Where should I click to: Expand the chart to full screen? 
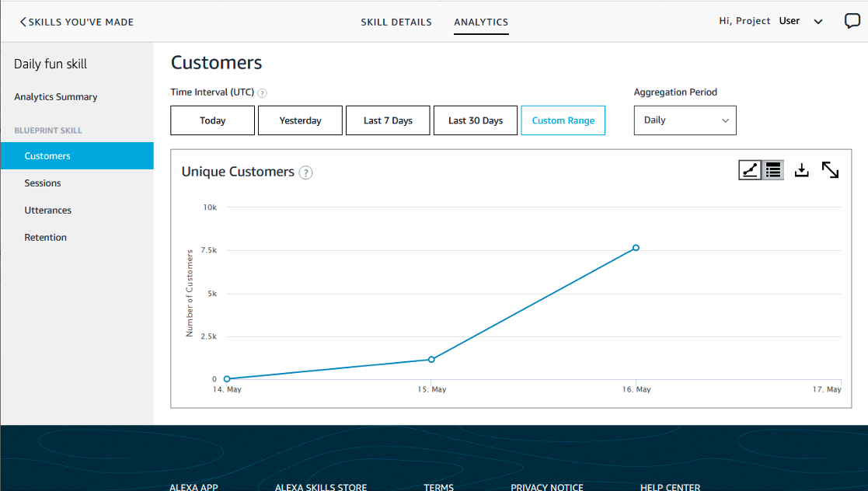830,169
